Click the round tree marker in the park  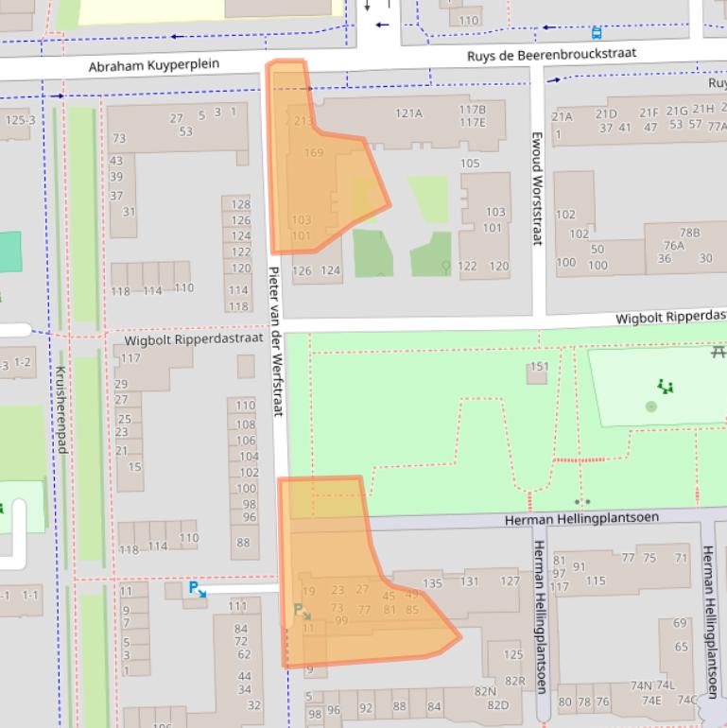tap(650, 407)
